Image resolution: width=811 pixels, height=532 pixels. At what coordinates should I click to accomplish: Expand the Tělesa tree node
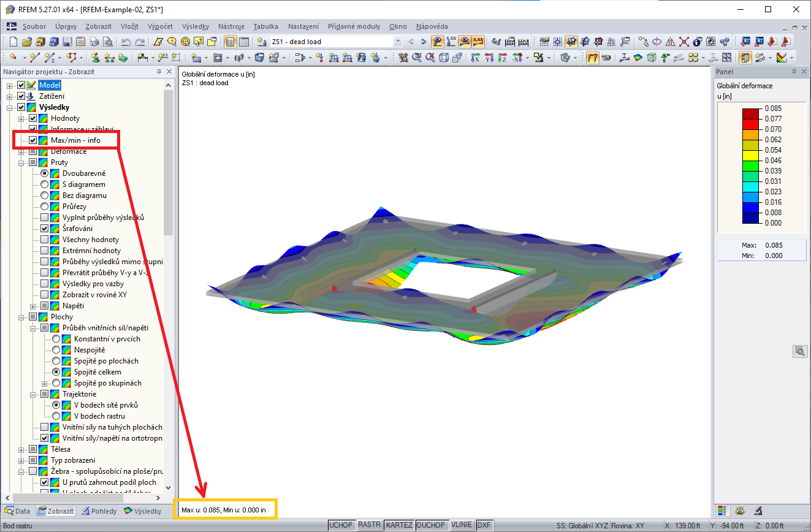click(21, 449)
